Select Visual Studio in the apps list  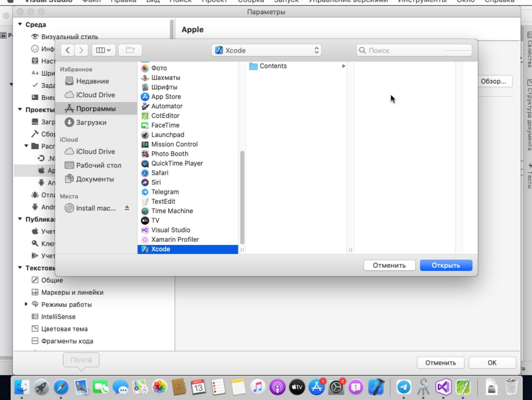[188, 230]
